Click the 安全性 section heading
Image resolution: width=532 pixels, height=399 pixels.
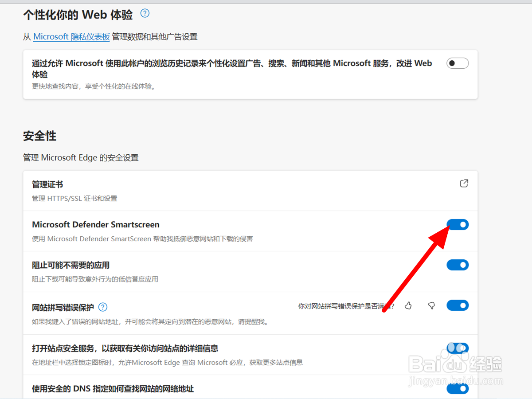[40, 136]
